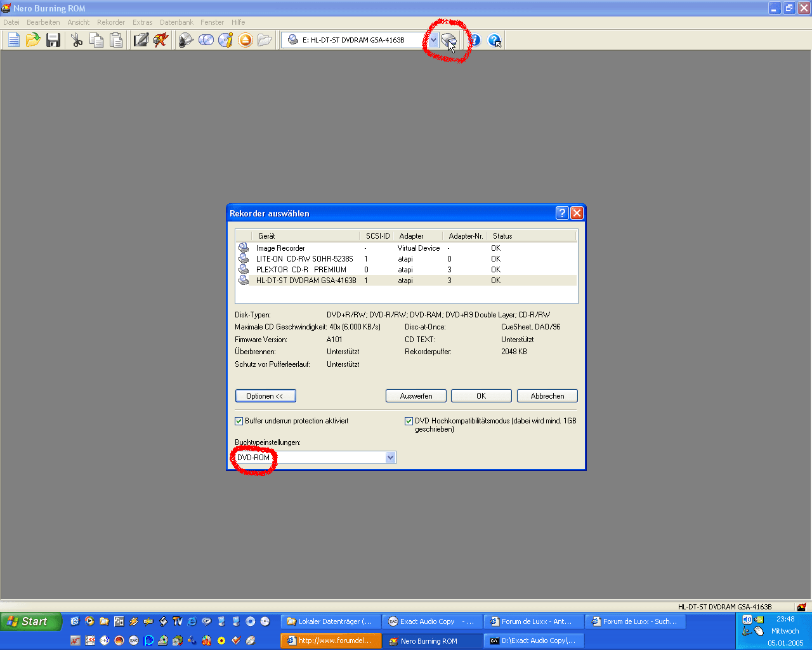The width and height of the screenshot is (812, 650).
Task: Click the orange Eject disc icon
Action: (246, 40)
